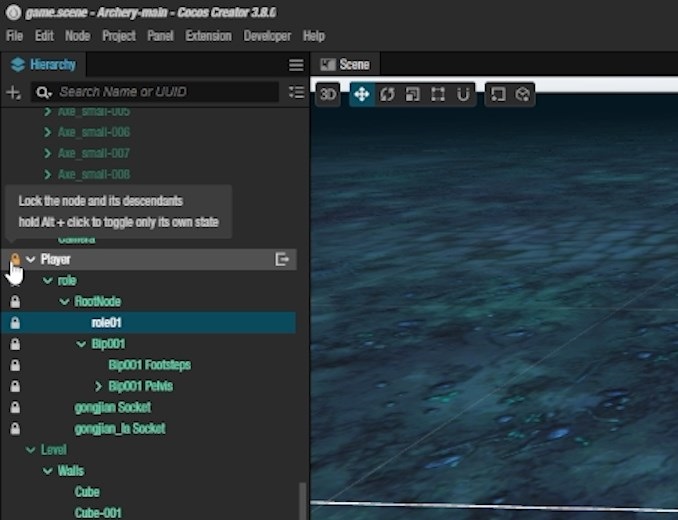Collapse the Walls node
Screen dimensions: 678x520
(47, 471)
